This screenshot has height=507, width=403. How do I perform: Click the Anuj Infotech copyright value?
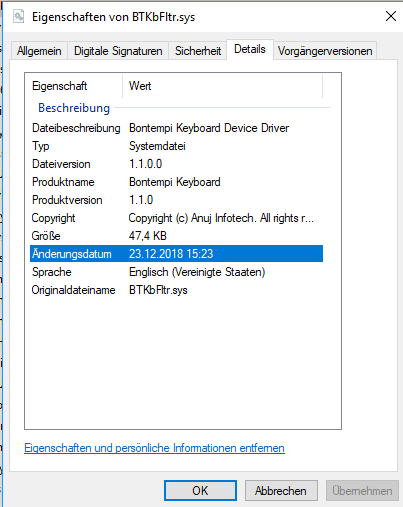click(x=221, y=218)
